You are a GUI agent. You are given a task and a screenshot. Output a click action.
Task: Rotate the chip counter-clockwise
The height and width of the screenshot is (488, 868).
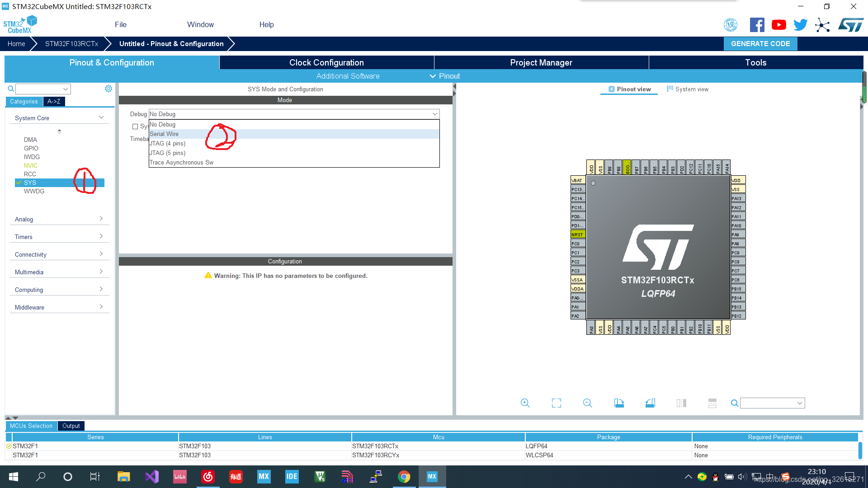650,403
